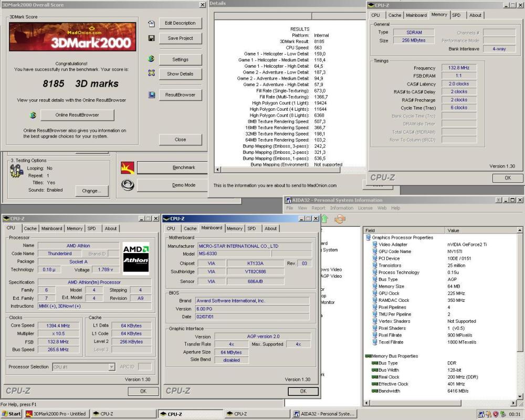The image size is (525, 420).
Task: Click the Start button on taskbar
Action: [x=12, y=414]
